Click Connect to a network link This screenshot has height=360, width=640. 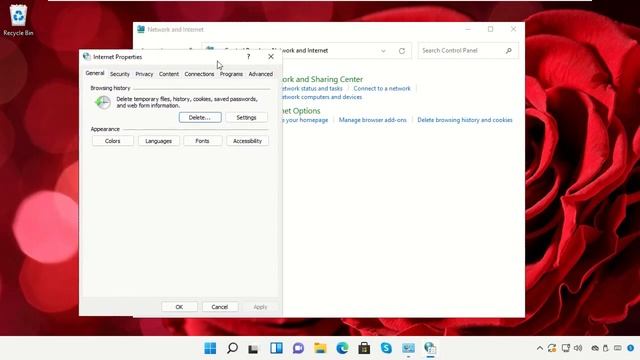point(382,88)
